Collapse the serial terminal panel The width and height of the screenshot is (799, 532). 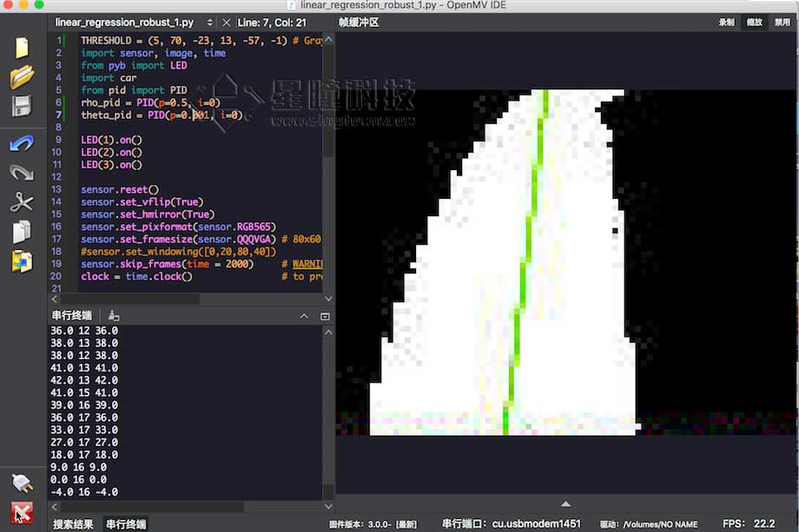tap(304, 316)
